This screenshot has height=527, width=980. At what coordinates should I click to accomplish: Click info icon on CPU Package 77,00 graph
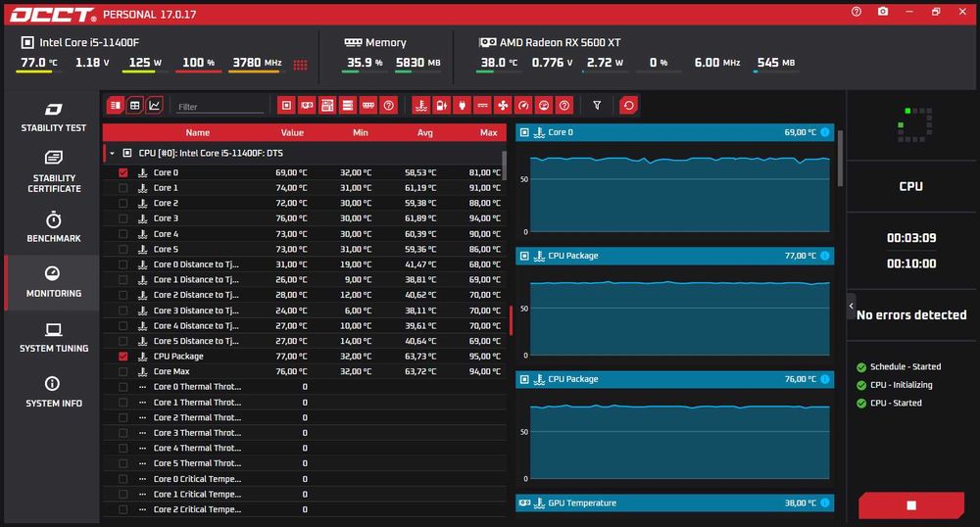point(825,256)
